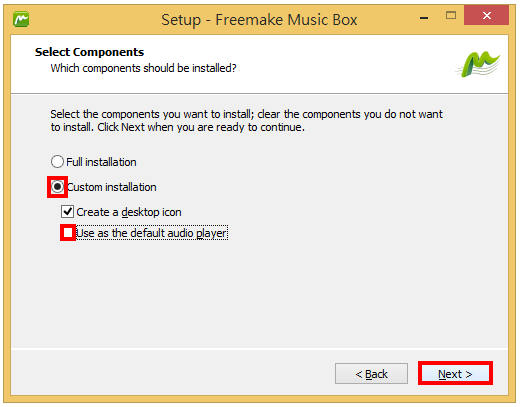The image size is (526, 407).
Task: Click 'Use as the default audio player' label
Action: [152, 233]
